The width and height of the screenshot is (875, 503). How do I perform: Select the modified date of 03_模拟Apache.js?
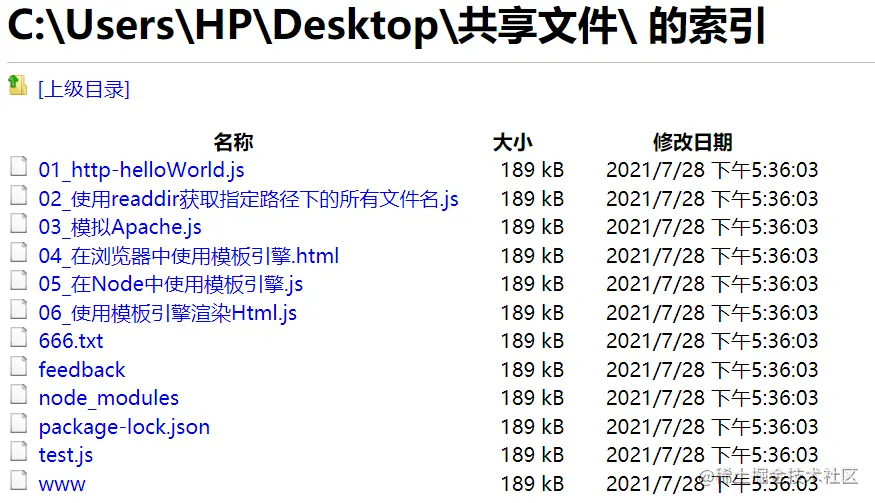point(712,227)
